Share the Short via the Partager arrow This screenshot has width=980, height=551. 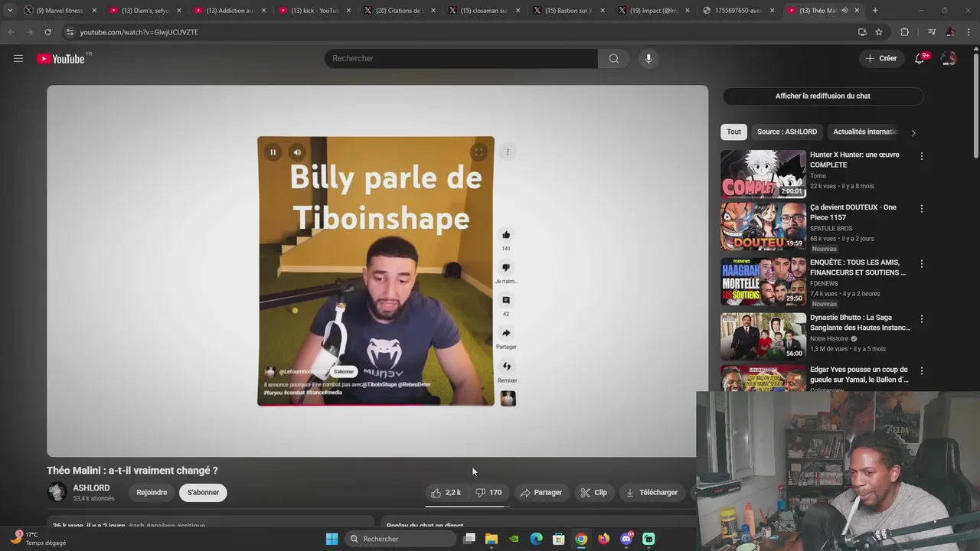tap(506, 333)
